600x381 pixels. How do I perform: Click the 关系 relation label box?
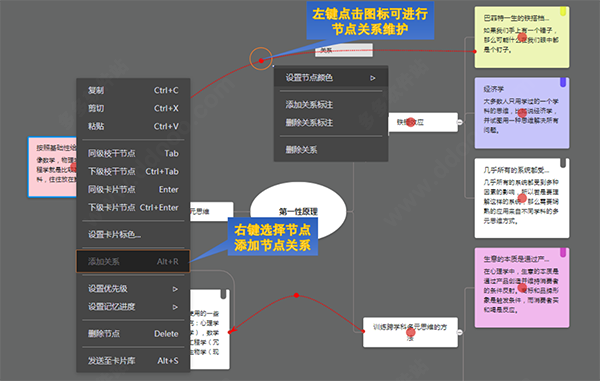[x=344, y=50]
